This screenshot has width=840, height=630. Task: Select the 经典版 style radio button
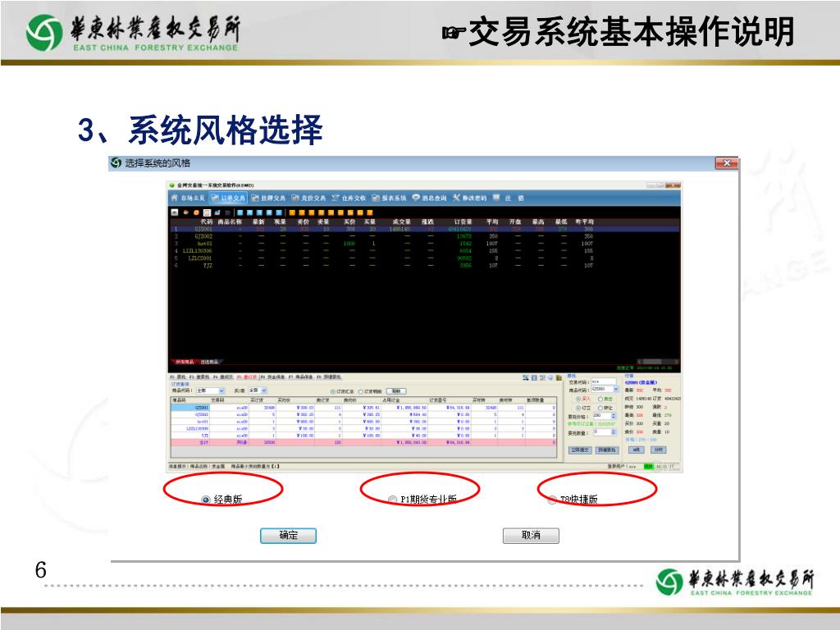coord(205,500)
